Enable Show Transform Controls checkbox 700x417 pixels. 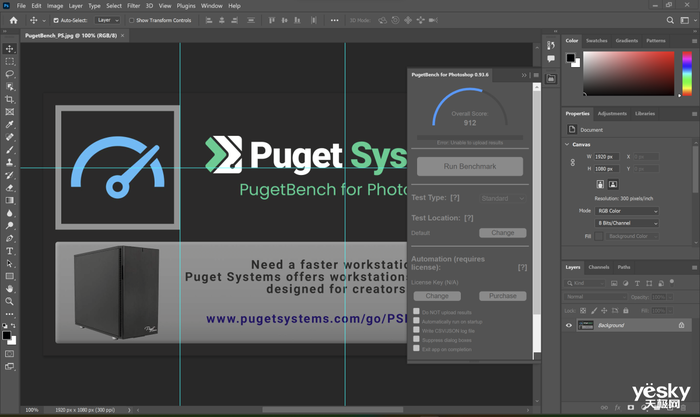click(132, 20)
